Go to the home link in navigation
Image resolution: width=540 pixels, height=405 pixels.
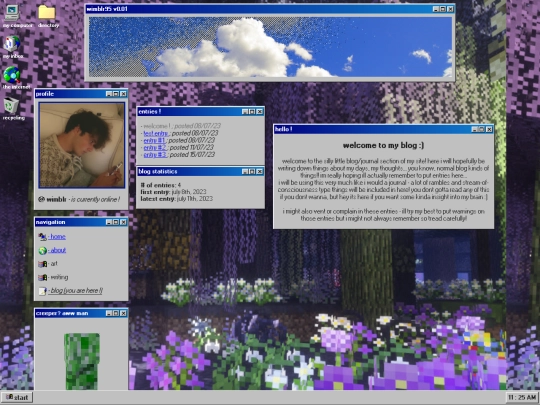coord(57,237)
